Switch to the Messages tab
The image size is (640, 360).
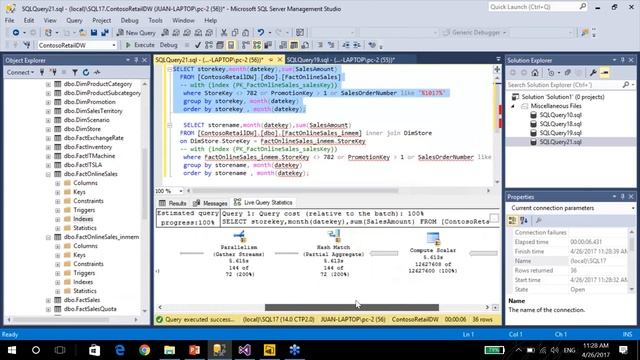click(210, 203)
